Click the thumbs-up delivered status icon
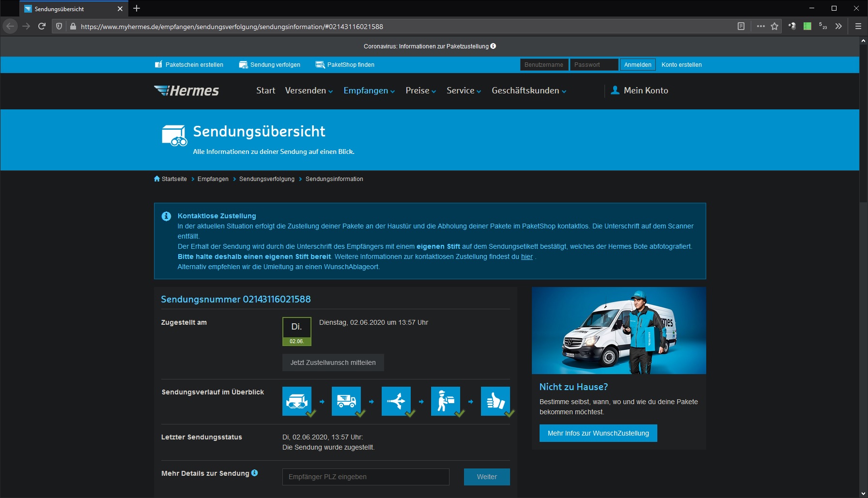Image resolution: width=868 pixels, height=498 pixels. coord(496,401)
